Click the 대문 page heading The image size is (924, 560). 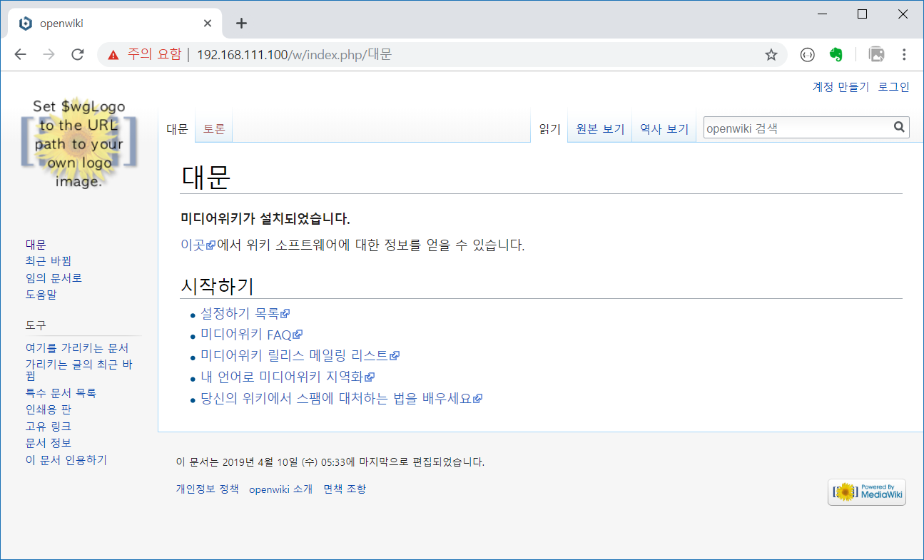(x=205, y=178)
